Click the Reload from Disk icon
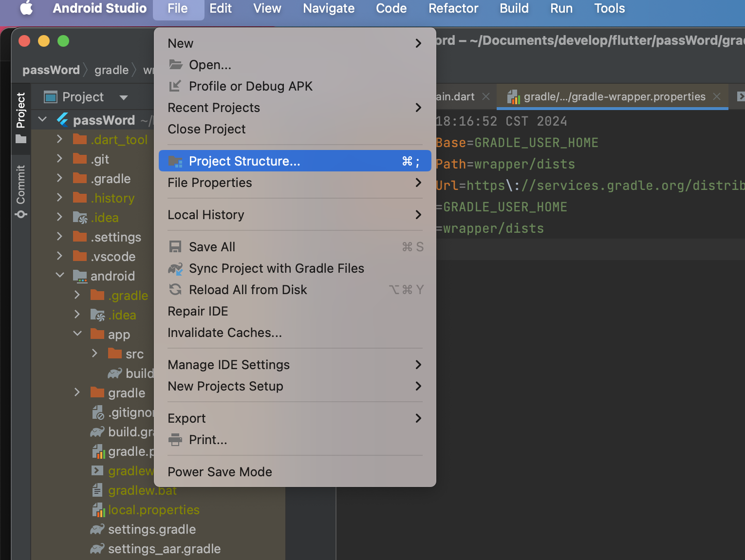 tap(175, 290)
